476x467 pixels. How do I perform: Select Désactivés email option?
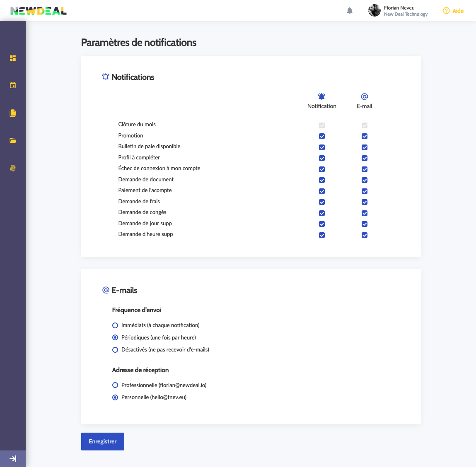(115, 350)
